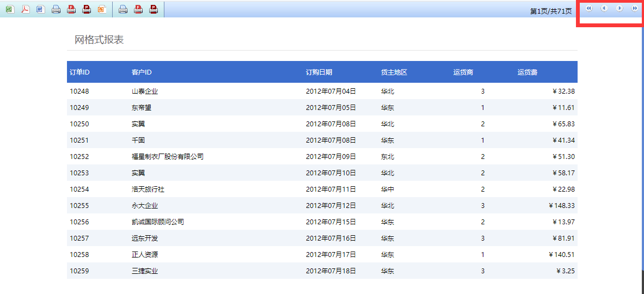
Task: Select order ID 10253
Action: 79,173
